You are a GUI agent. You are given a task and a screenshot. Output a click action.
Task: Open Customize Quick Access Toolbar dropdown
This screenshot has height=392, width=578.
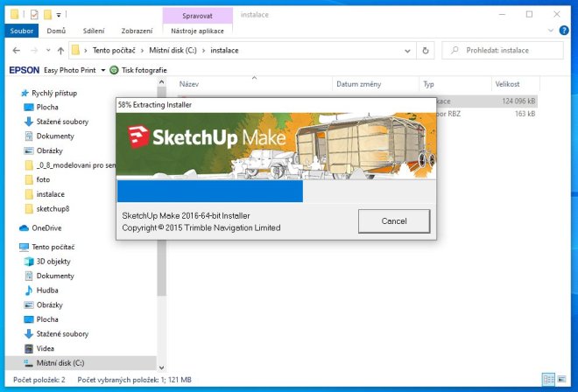59,15
